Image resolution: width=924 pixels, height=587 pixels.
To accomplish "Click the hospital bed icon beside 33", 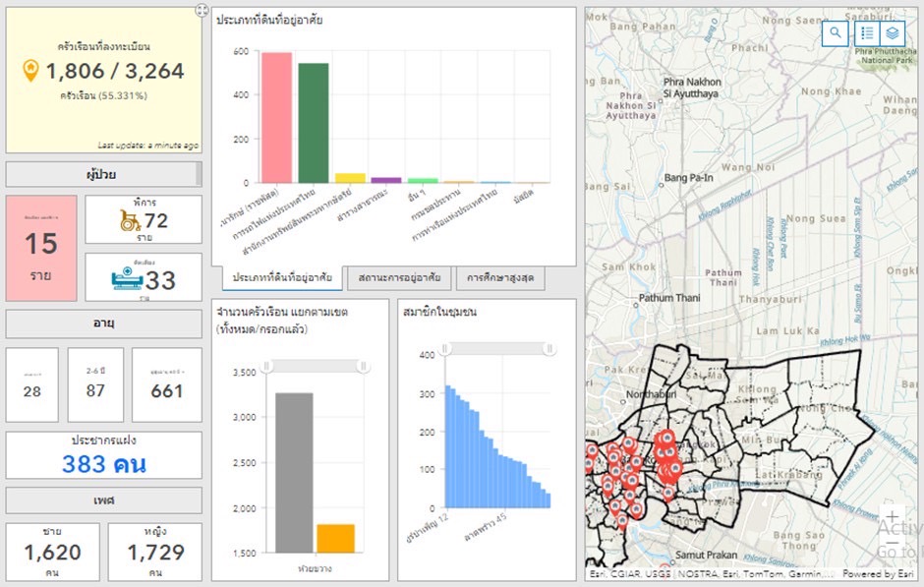I will coord(128,280).
